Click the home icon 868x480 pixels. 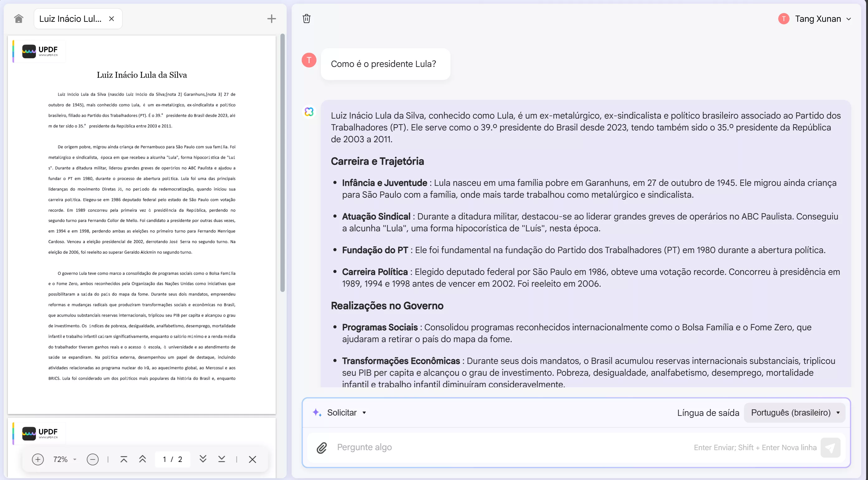18,18
